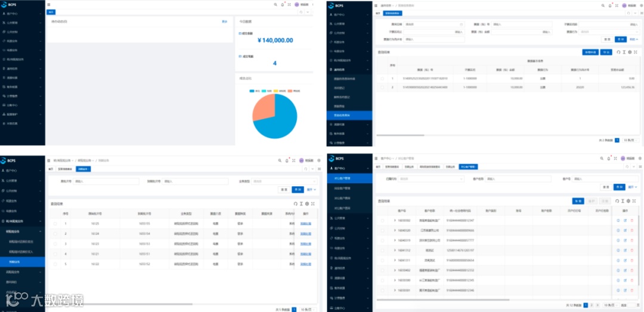Open first filter dropdown on the customer screen
This screenshot has width=644, height=312.
click(x=431, y=179)
